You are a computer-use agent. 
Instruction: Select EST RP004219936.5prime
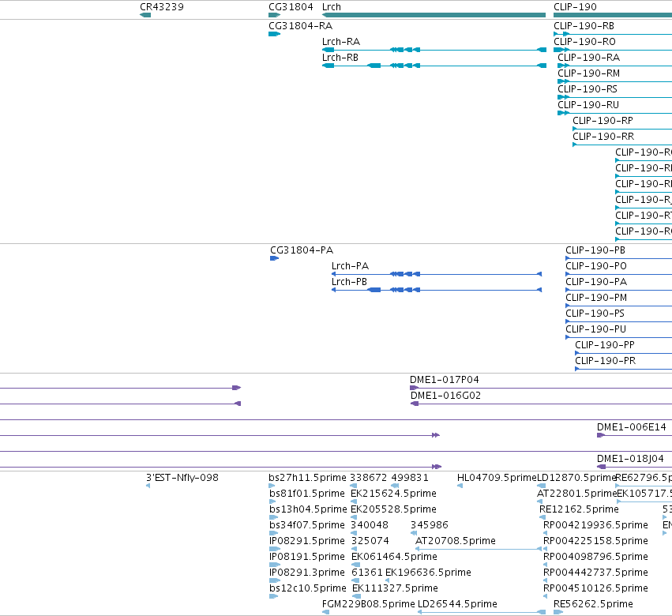coord(595,525)
